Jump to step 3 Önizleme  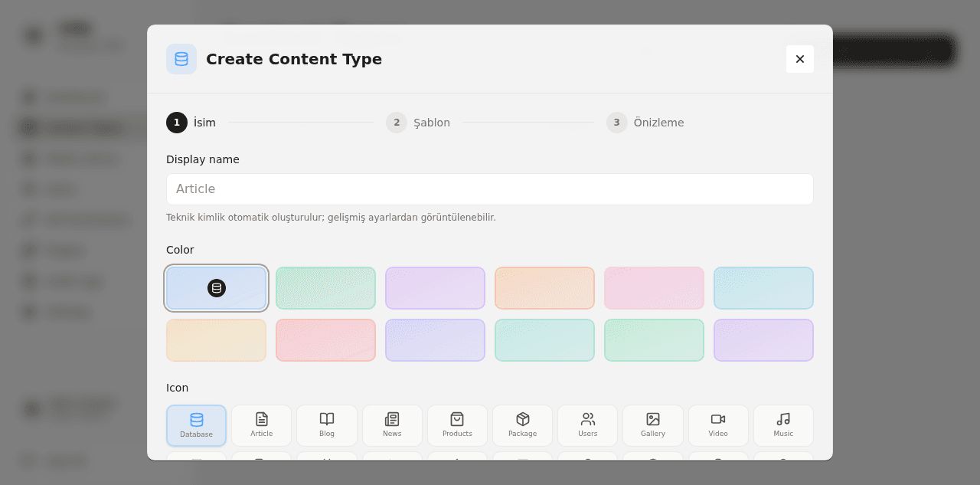click(x=645, y=123)
